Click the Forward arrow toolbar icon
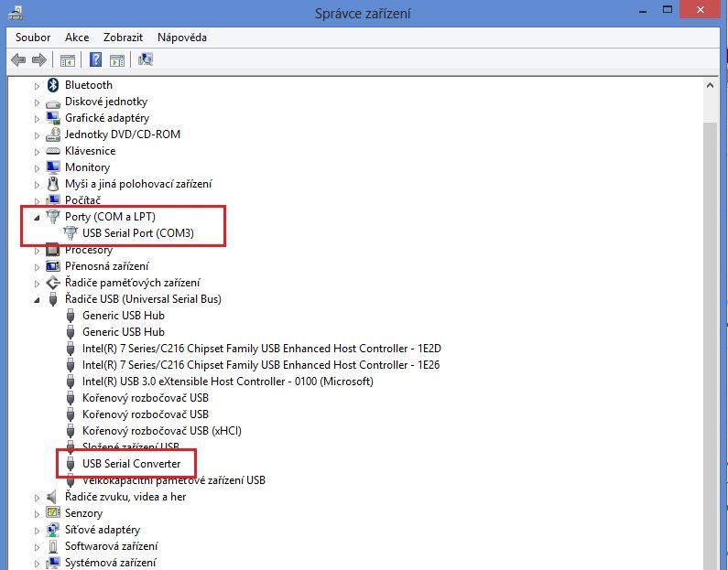Image resolution: width=728 pixels, height=570 pixels. point(38,60)
